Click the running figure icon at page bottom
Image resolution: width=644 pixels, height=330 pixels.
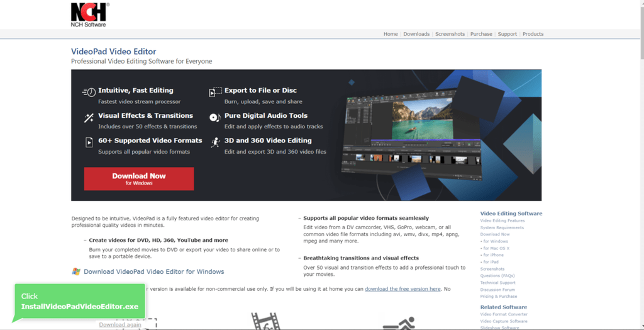[x=399, y=323]
